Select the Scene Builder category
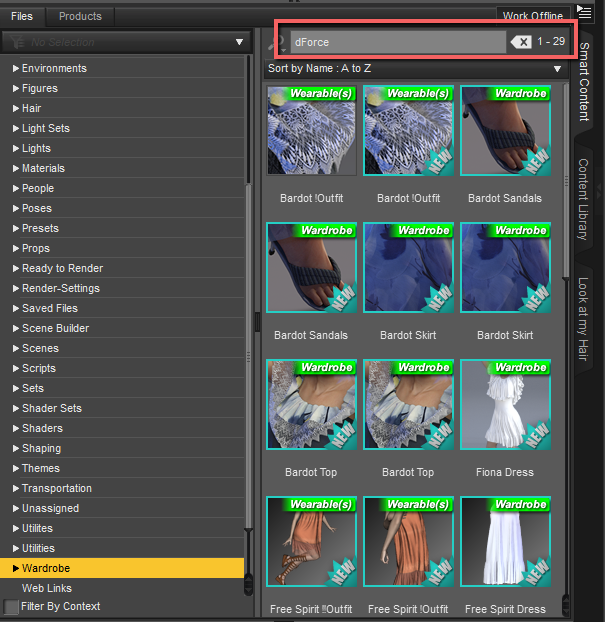Viewport: 605px width, 622px height. (x=56, y=328)
